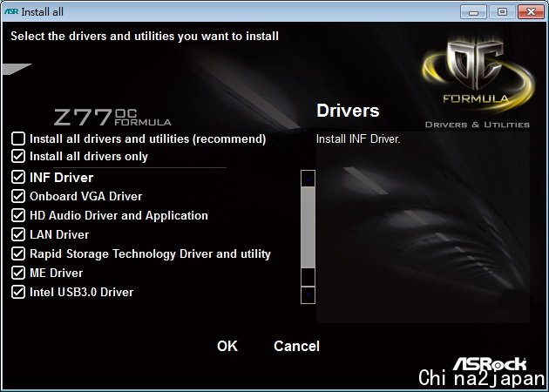
Task: Uncheck the INF Driver checkbox
Action: point(18,177)
